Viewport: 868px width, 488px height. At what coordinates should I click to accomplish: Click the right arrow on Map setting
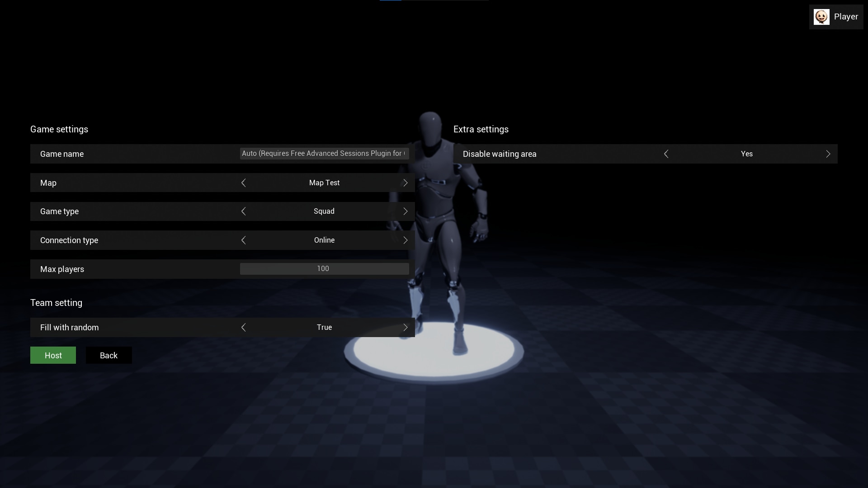point(405,183)
